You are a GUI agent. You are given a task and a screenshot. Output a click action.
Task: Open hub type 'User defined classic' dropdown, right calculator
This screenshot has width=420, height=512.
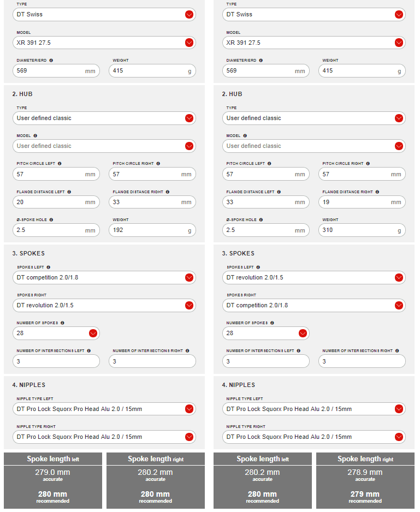[399, 118]
